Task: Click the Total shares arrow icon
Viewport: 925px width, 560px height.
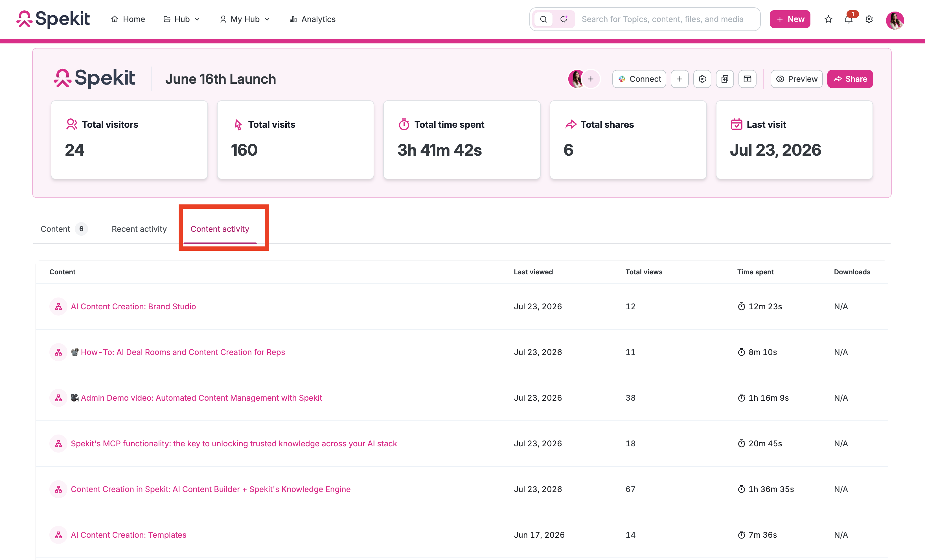Action: 571,124
